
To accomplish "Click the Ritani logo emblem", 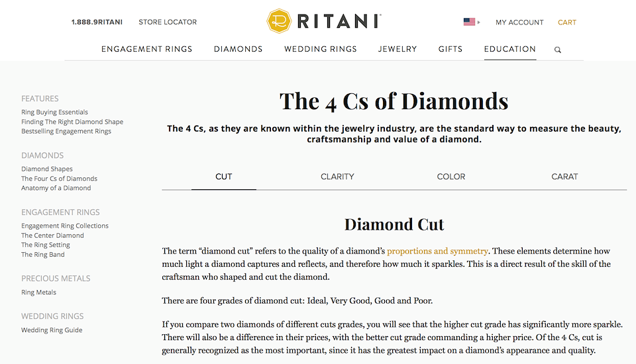I will pyautogui.click(x=279, y=21).
